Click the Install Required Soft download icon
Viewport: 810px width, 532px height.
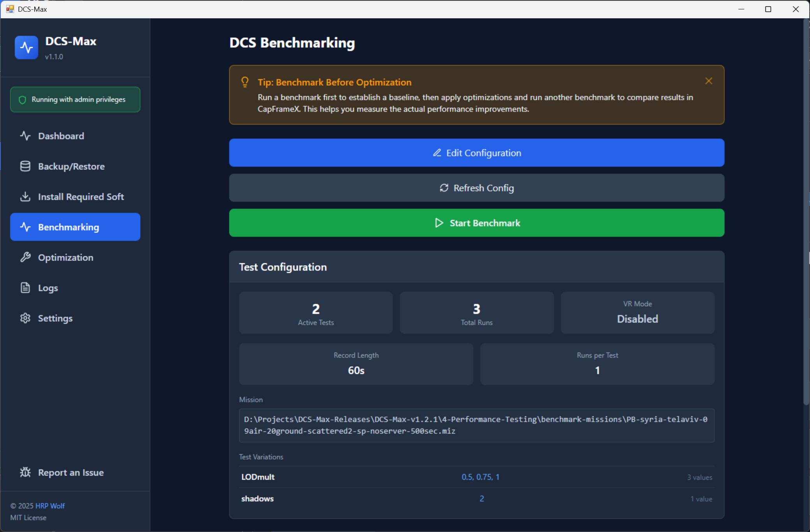click(x=25, y=197)
